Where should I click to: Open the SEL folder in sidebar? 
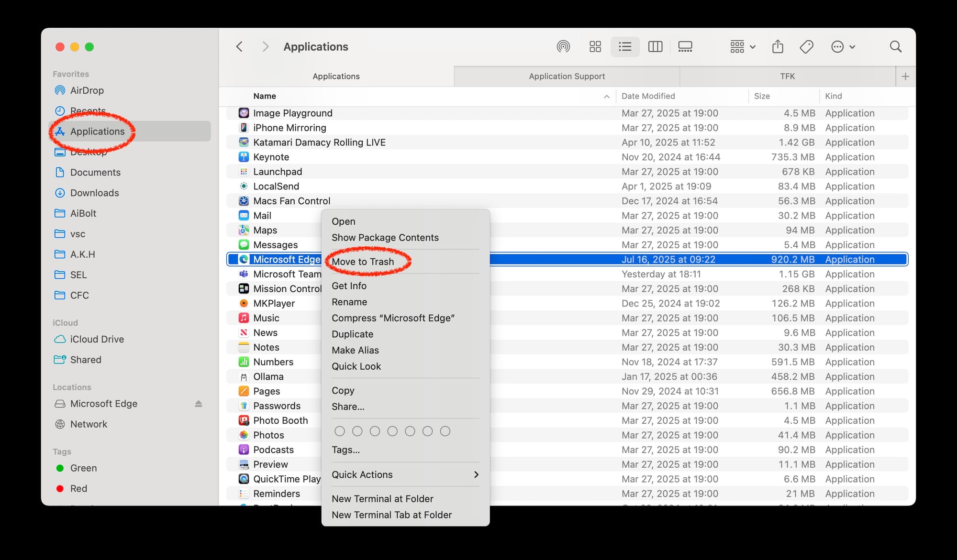tap(78, 275)
